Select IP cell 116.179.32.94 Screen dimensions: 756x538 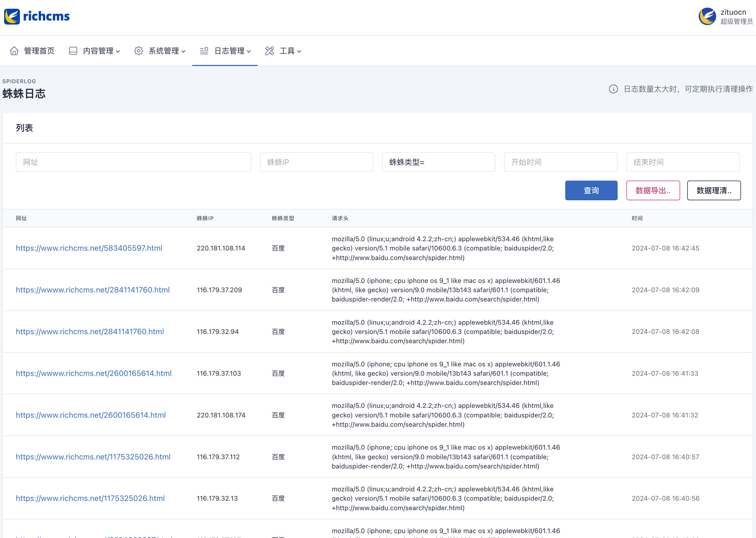click(218, 332)
